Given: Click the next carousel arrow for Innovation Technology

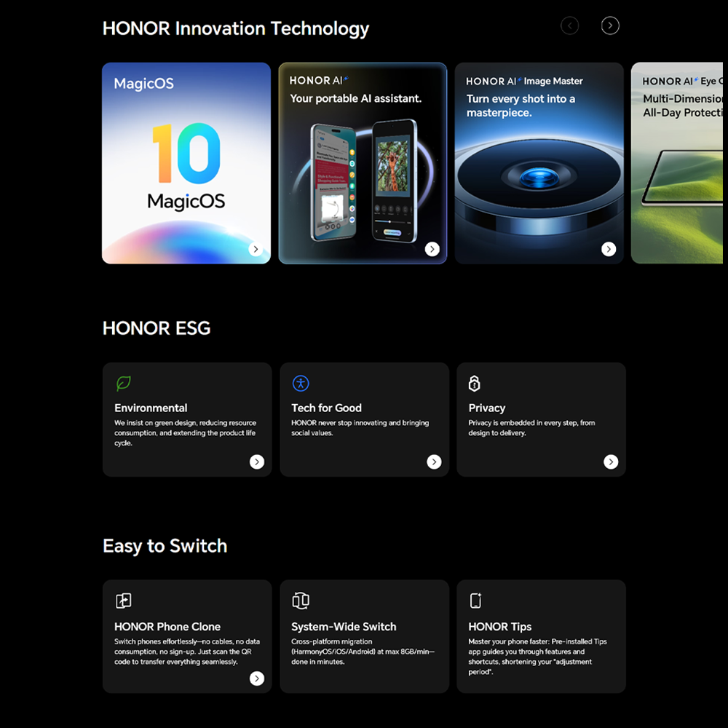Looking at the screenshot, I should (609, 25).
